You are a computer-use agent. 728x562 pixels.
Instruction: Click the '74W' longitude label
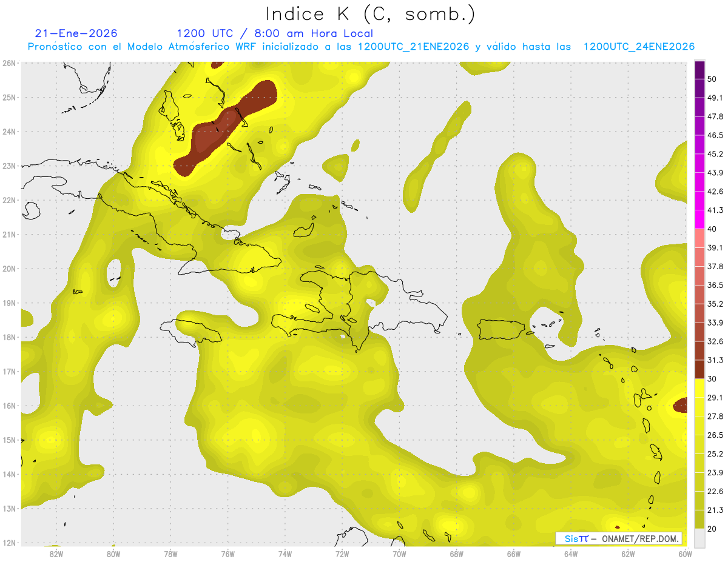(285, 554)
